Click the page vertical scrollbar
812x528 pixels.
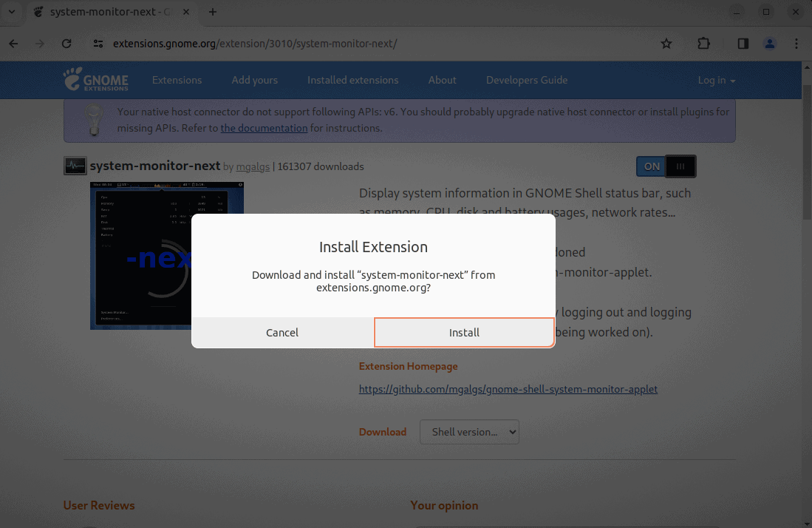807,153
